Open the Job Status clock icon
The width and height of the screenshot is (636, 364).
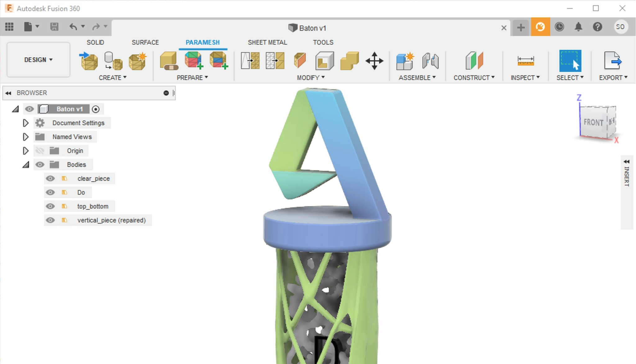coord(559,27)
